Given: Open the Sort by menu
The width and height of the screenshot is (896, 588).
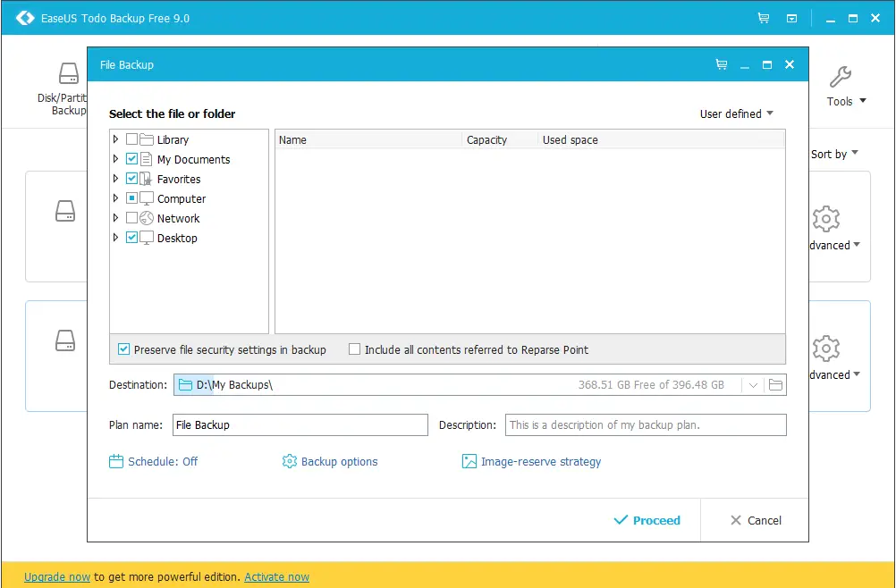Looking at the screenshot, I should point(833,154).
